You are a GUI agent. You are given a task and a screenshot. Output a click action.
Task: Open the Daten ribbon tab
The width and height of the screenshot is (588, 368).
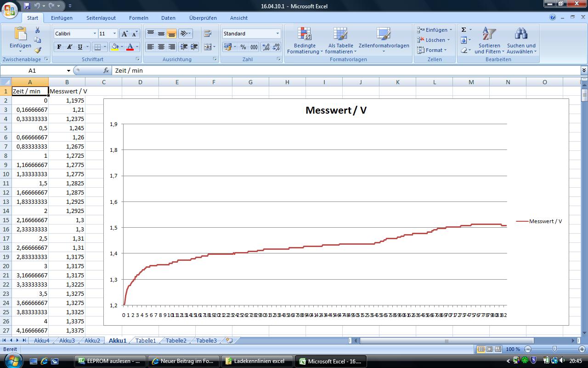point(168,18)
